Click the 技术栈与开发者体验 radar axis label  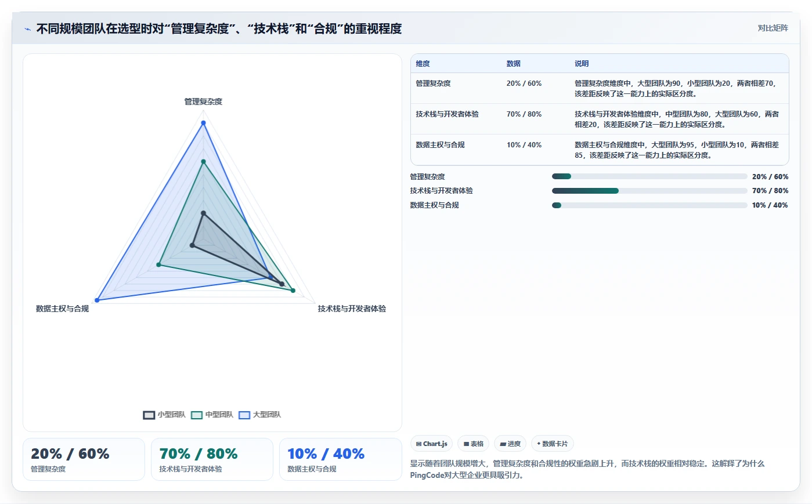(x=352, y=309)
